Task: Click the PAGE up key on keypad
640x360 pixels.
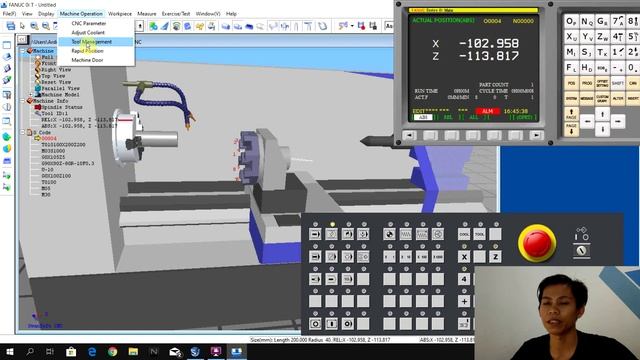Action: point(571,114)
